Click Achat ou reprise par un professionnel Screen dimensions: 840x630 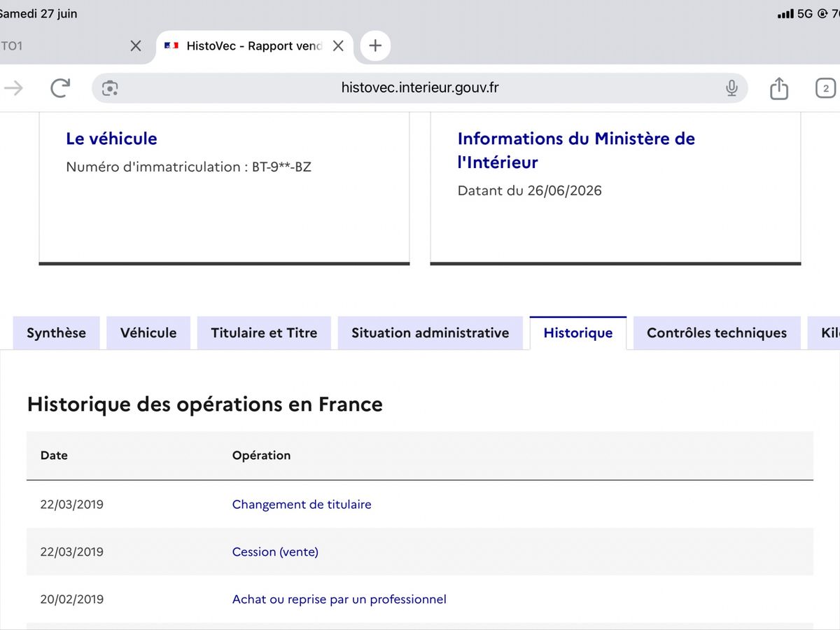point(339,599)
